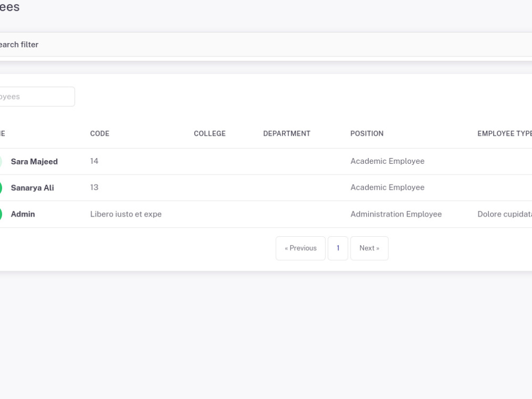
Task: Open Sanarya Ali's employee name
Action: (x=32, y=188)
